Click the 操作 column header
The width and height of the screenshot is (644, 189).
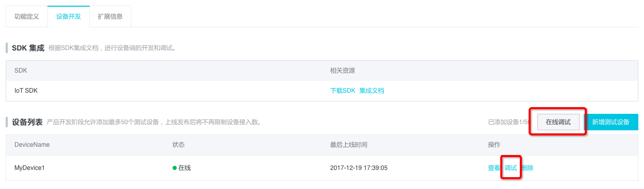click(x=494, y=145)
